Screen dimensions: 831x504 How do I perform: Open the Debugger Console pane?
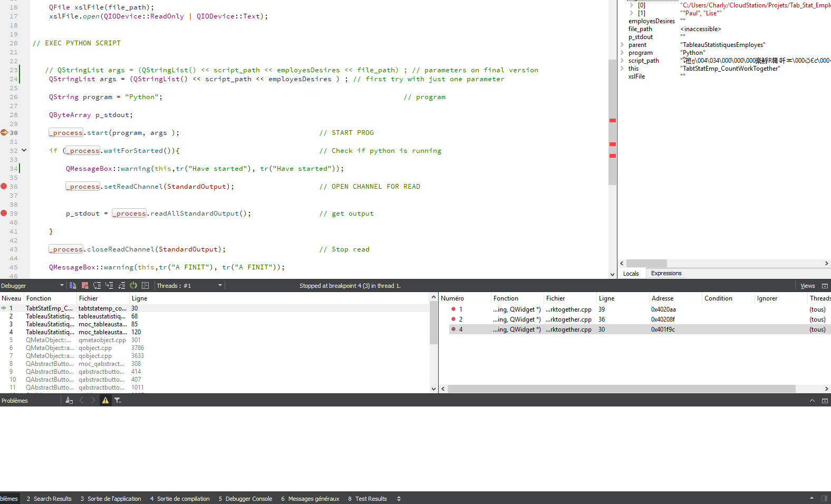point(246,499)
